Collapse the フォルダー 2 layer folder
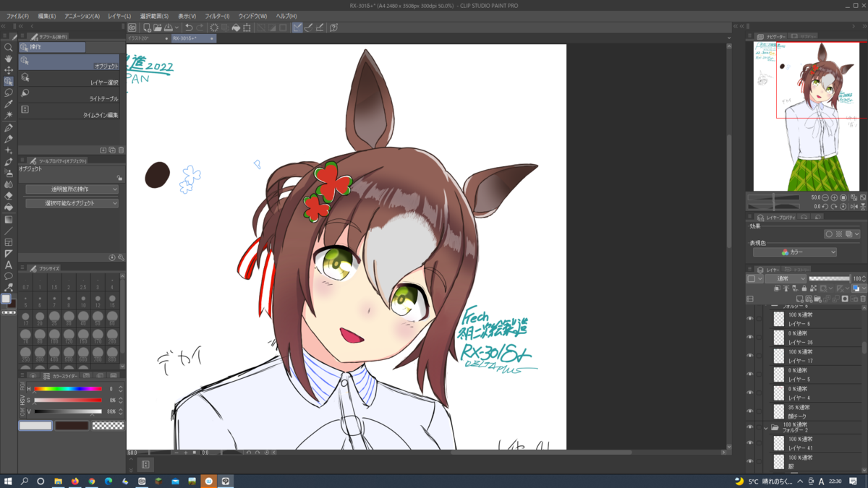Viewport: 868px width, 488px height. 766,428
